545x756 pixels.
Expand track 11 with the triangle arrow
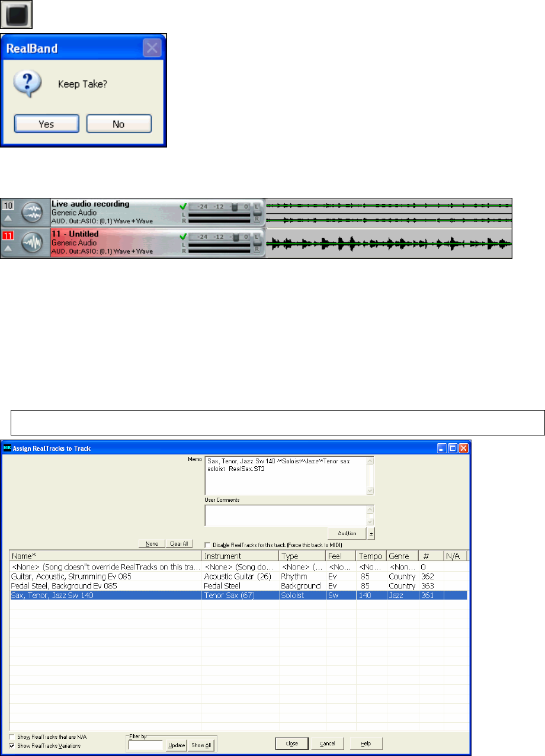7,249
